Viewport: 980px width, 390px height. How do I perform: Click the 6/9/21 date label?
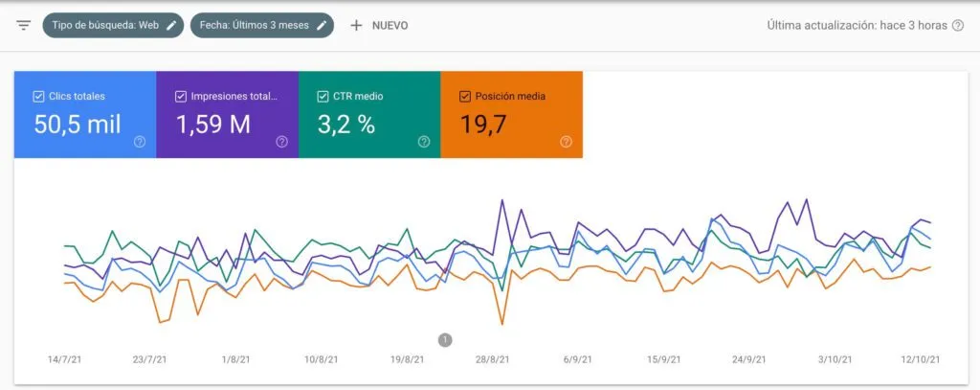point(578,360)
